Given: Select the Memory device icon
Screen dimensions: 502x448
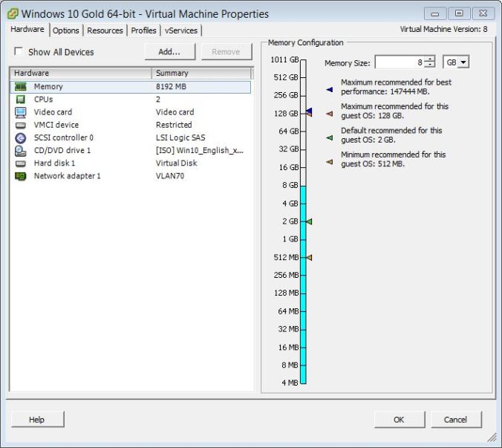Looking at the screenshot, I should [x=21, y=87].
